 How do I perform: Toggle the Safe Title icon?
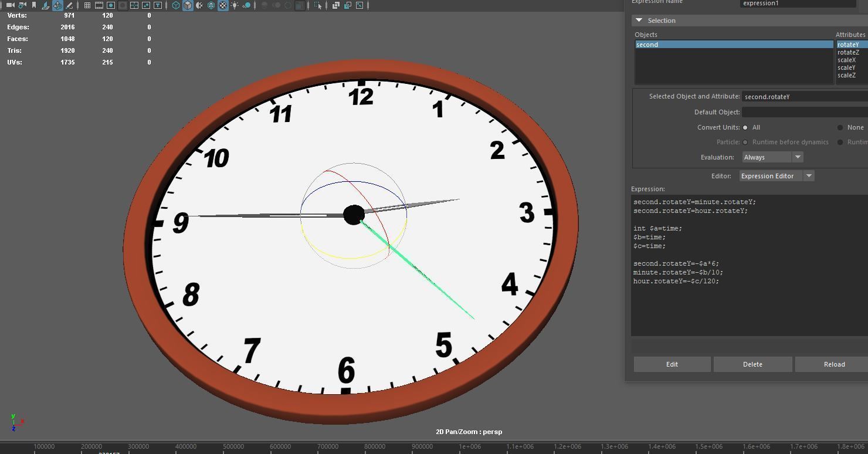pos(158,5)
